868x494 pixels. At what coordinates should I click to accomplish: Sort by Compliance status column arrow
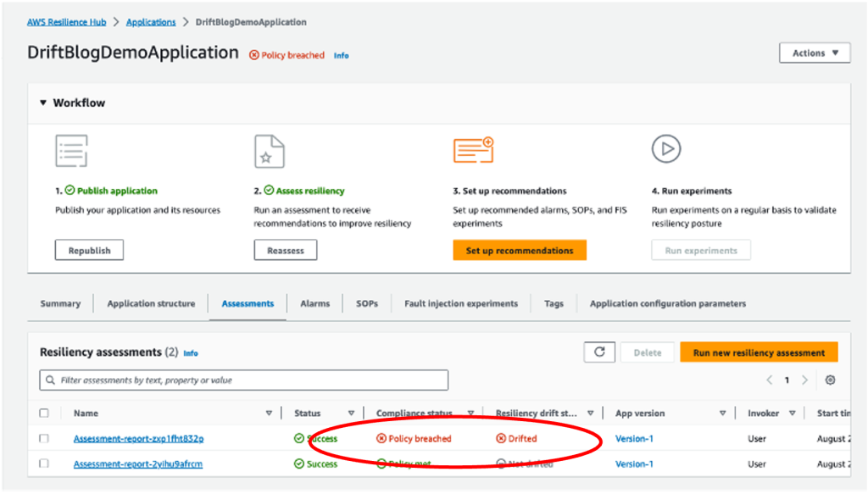click(x=470, y=414)
